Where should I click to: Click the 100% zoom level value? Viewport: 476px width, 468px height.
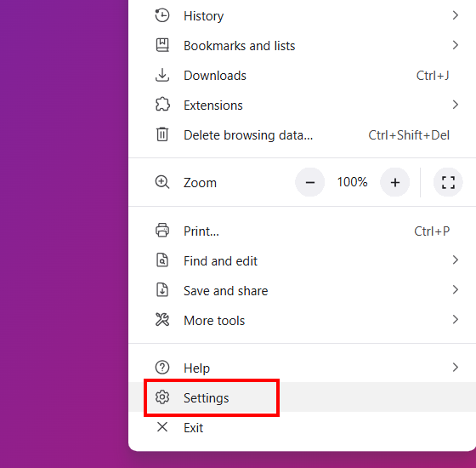click(x=352, y=182)
